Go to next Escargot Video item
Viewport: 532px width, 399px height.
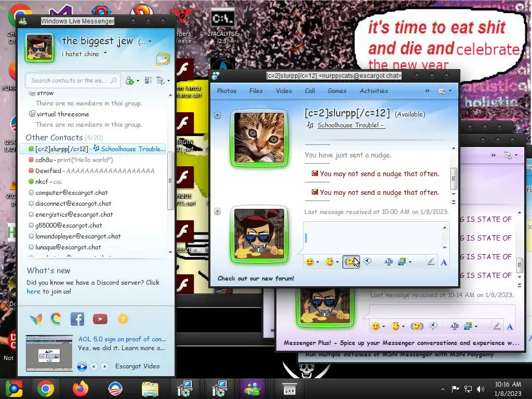coord(105,366)
